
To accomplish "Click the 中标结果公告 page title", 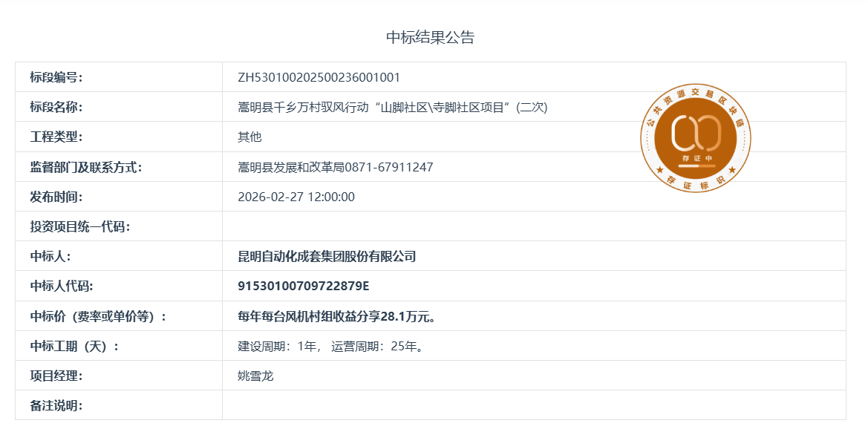I will (x=430, y=38).
